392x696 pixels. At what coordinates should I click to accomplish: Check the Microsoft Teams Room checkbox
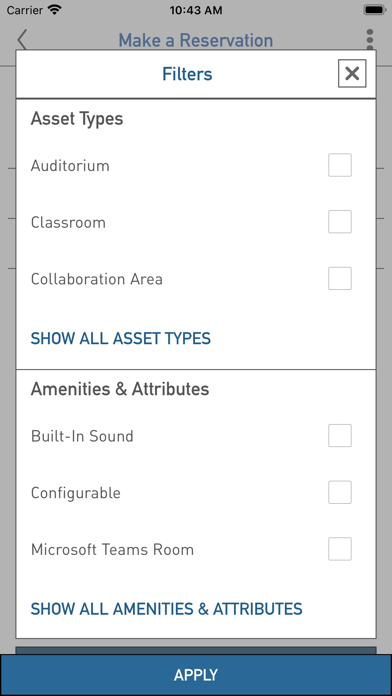coord(340,549)
